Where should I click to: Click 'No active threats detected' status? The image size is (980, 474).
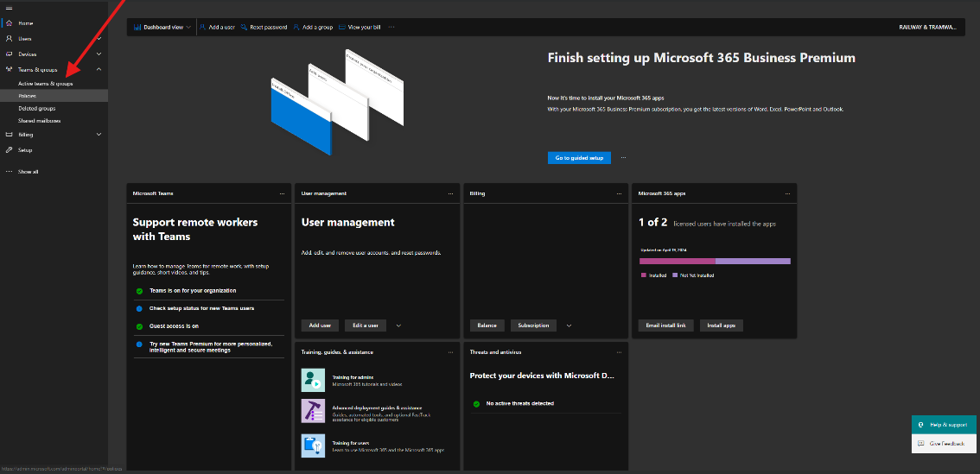point(520,403)
